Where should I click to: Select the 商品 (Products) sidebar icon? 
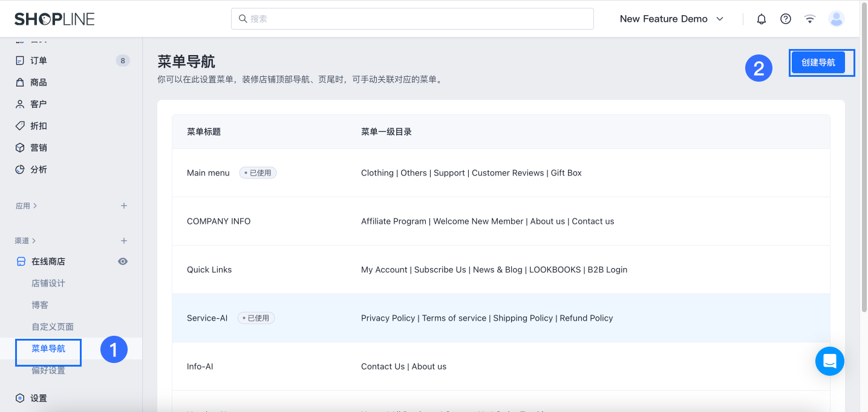(38, 82)
